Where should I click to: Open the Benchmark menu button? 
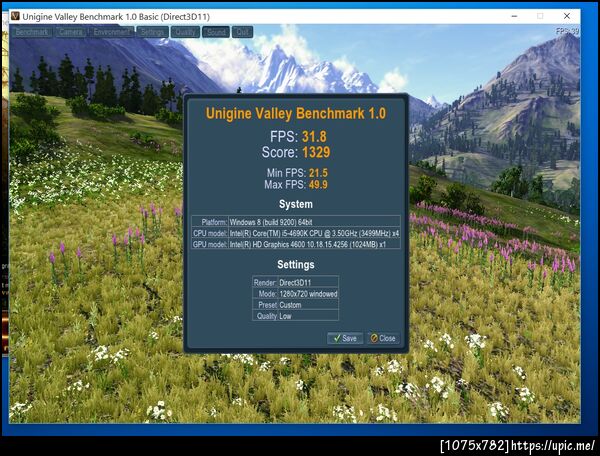(x=31, y=32)
